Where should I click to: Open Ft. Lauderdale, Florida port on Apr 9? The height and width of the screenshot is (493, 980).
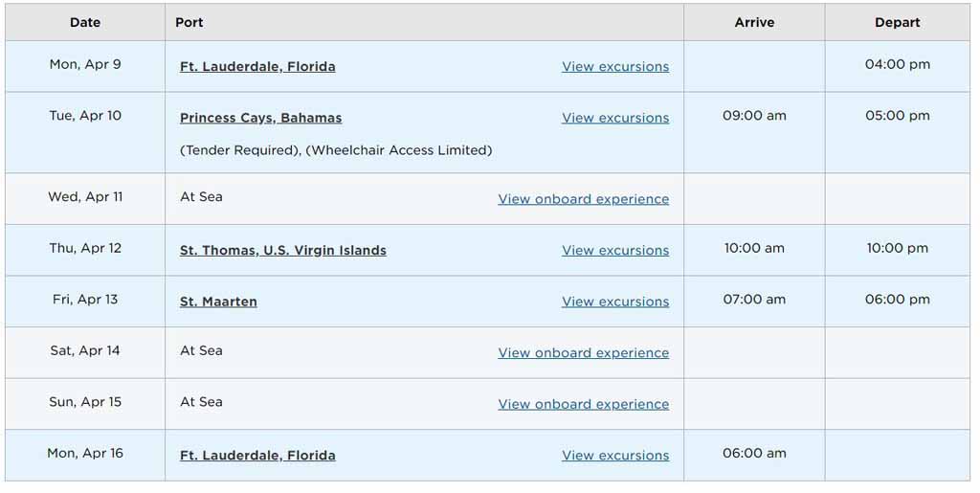tap(257, 67)
